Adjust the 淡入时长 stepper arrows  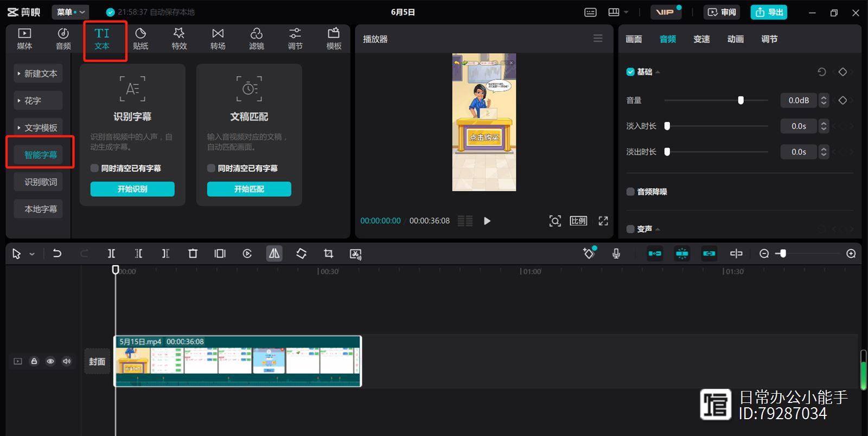(x=824, y=126)
